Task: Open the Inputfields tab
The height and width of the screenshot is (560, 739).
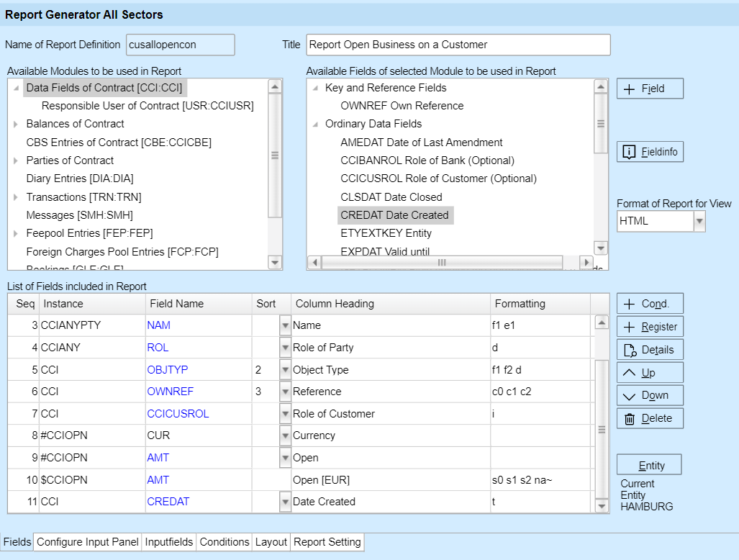Action: point(168,542)
